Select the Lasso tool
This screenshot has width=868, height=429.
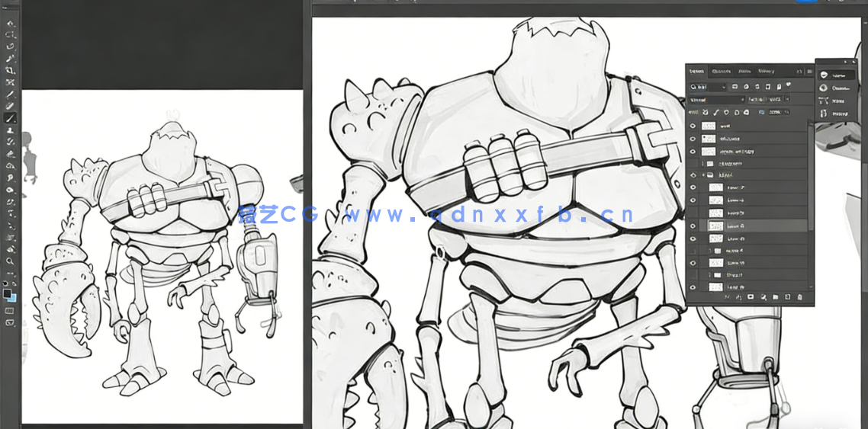click(x=11, y=46)
